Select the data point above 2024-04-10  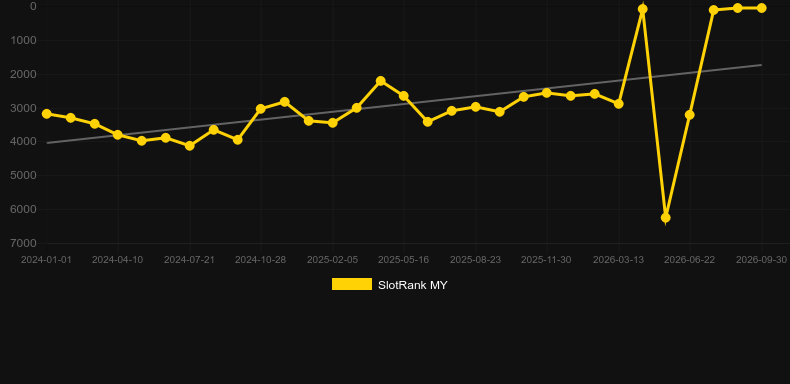[x=118, y=135]
